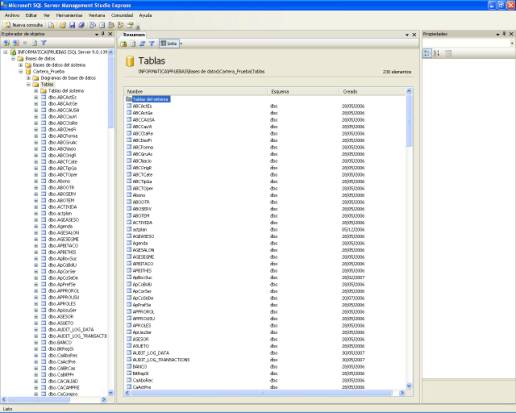Collapse the Bases de datos tree node
This screenshot has height=413, width=516.
click(x=13, y=59)
